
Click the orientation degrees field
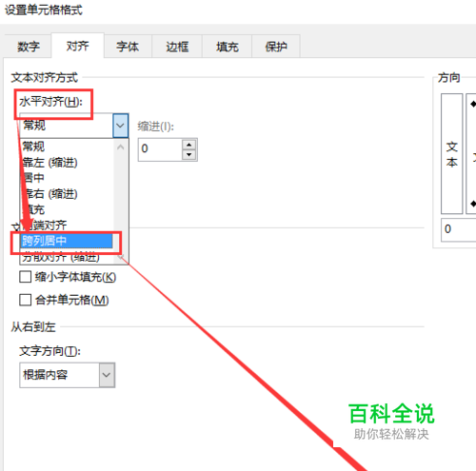(459, 229)
